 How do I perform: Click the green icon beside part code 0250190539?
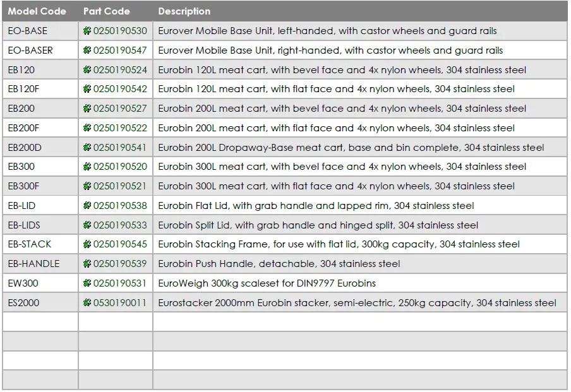(87, 264)
